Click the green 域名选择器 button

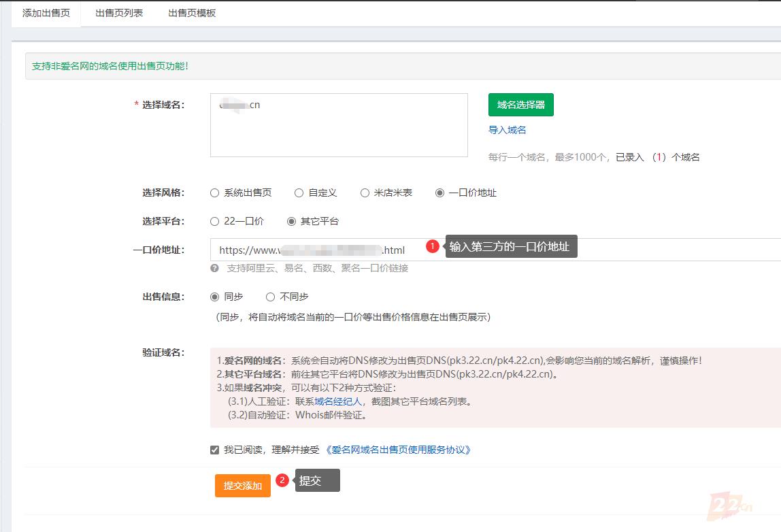coord(520,105)
